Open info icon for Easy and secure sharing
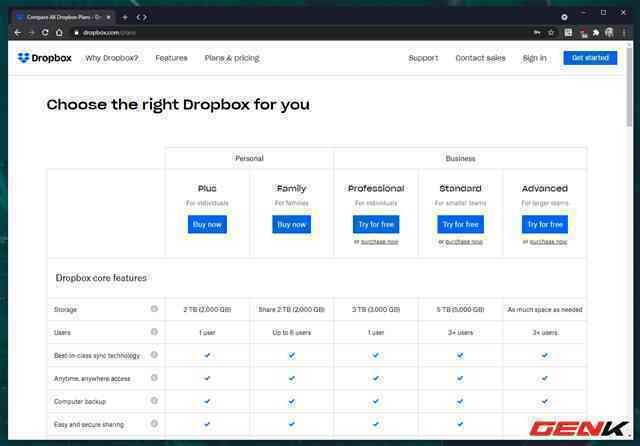Image resolution: width=640 pixels, height=446 pixels. pos(154,424)
